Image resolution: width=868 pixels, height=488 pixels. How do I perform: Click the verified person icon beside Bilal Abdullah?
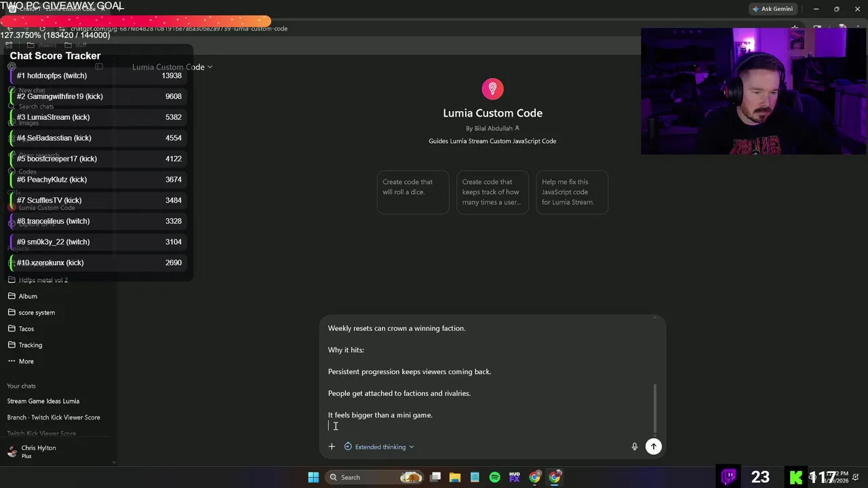point(517,128)
